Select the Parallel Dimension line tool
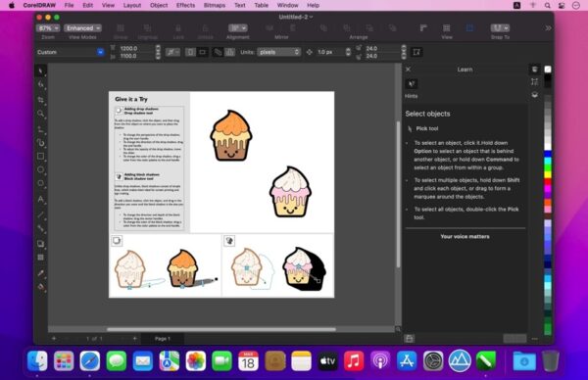The image size is (588, 380). click(x=40, y=214)
